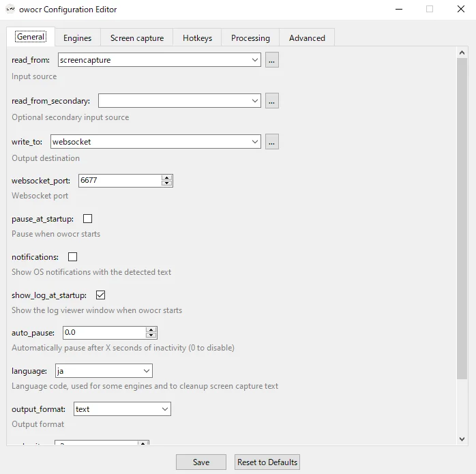Screen dimensions: 476x474
Task: Click 'Pause when owocr starts' text
Action: [56, 234]
